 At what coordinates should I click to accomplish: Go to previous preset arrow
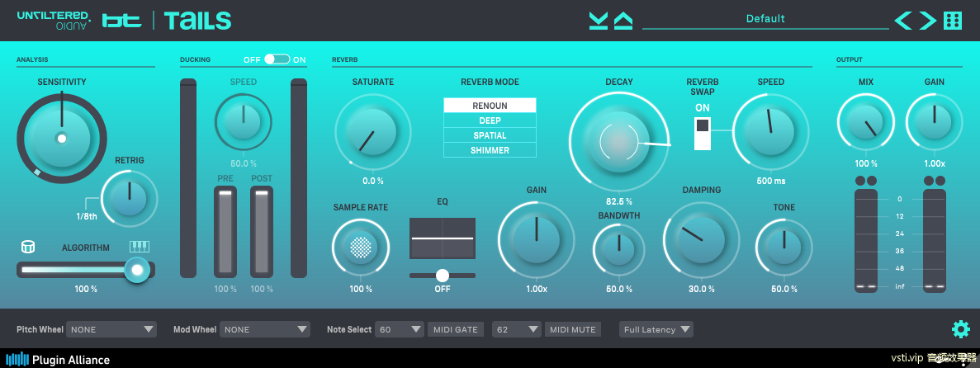[903, 21]
